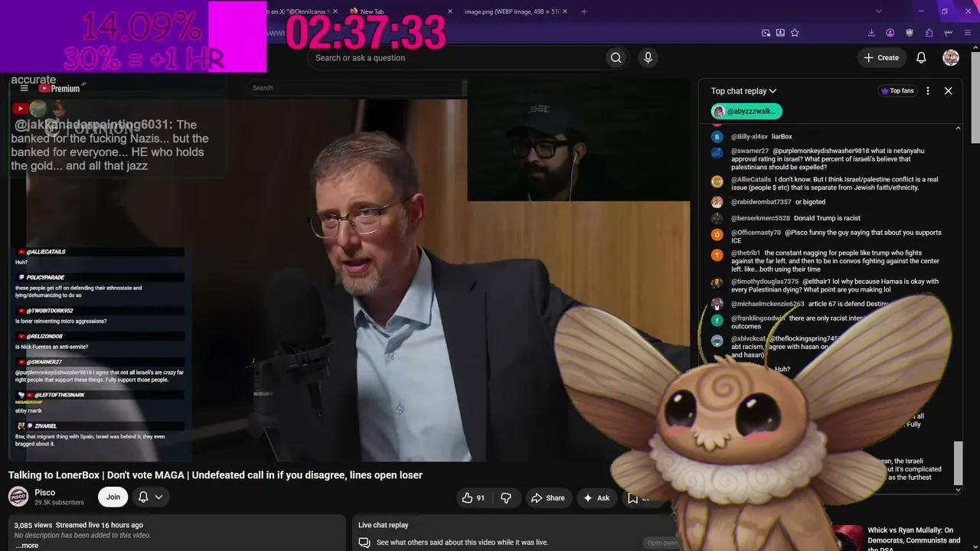Open YouTube notifications bell in the header
This screenshot has height=551, width=980.
921,57
